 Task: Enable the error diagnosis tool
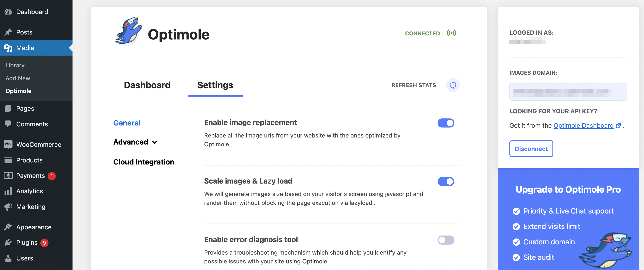446,240
